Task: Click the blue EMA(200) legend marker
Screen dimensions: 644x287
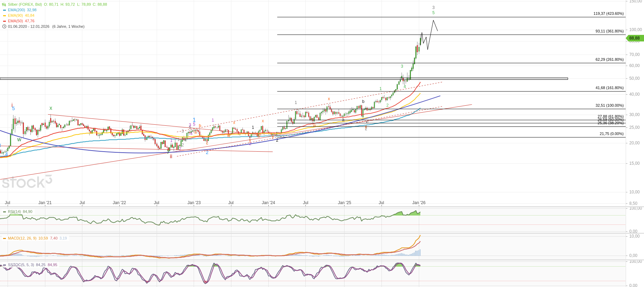Action: tap(4, 10)
